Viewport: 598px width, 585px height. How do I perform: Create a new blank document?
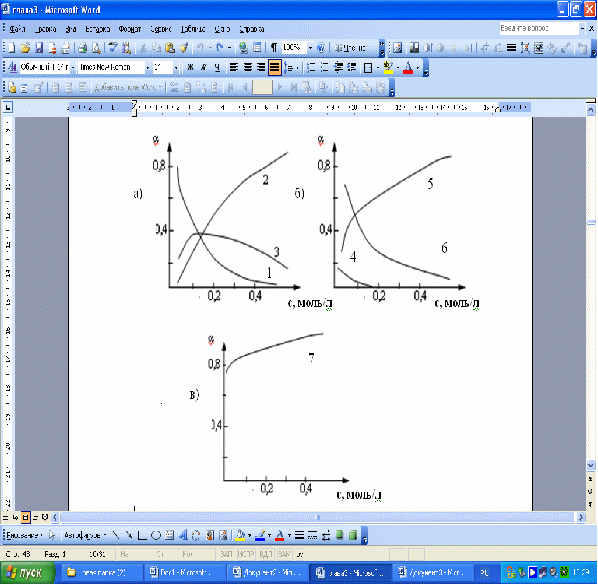pos(12,48)
